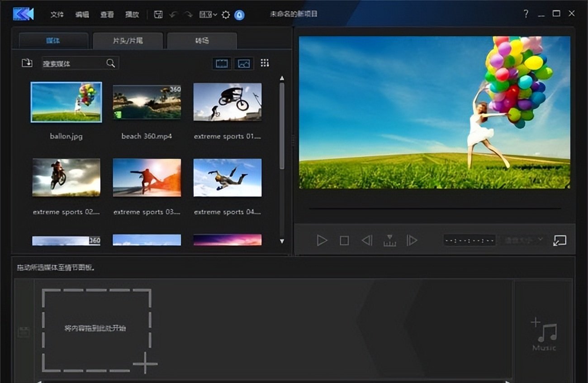588x383 pixels.
Task: Undock the preview window
Action: pyautogui.click(x=560, y=240)
